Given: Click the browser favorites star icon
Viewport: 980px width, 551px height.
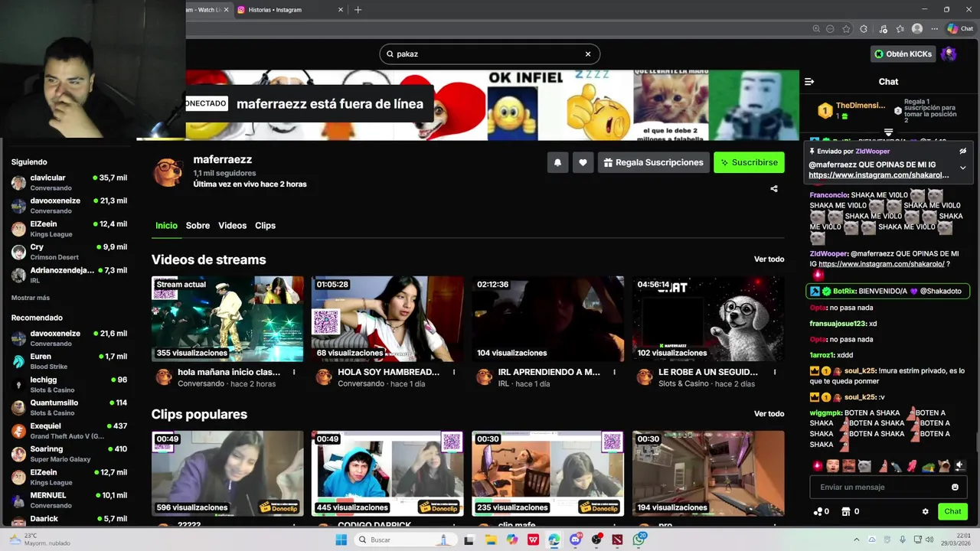Looking at the screenshot, I should pos(846,29).
